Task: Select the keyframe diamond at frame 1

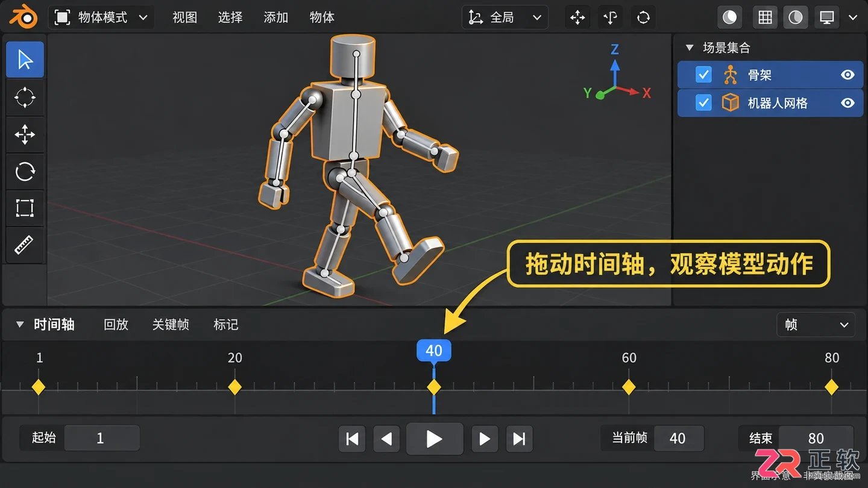Action: [x=39, y=387]
